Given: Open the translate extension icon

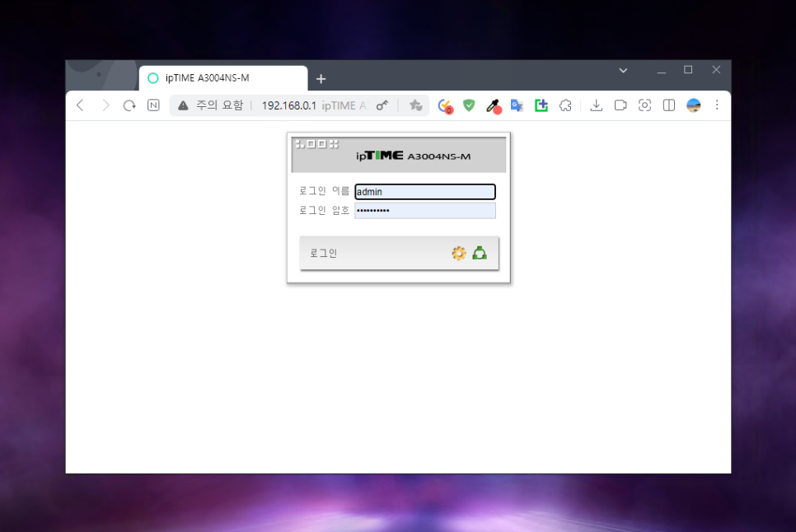Looking at the screenshot, I should [517, 105].
